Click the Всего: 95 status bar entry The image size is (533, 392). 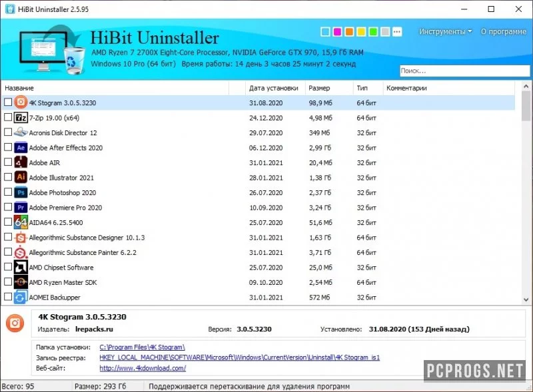(18, 387)
